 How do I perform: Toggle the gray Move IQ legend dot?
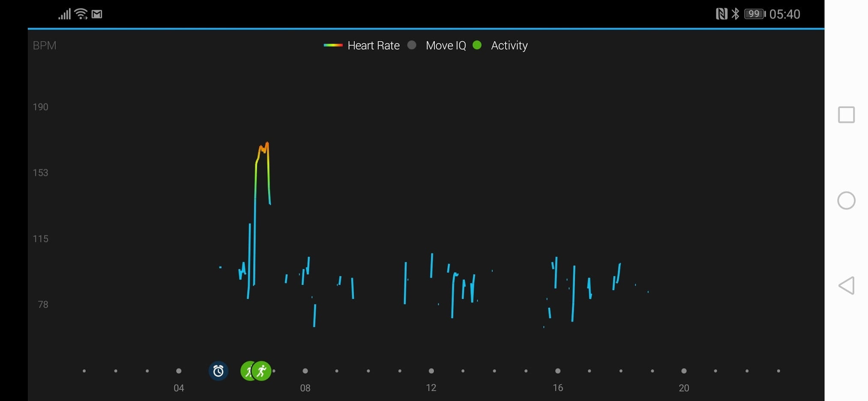coord(412,45)
